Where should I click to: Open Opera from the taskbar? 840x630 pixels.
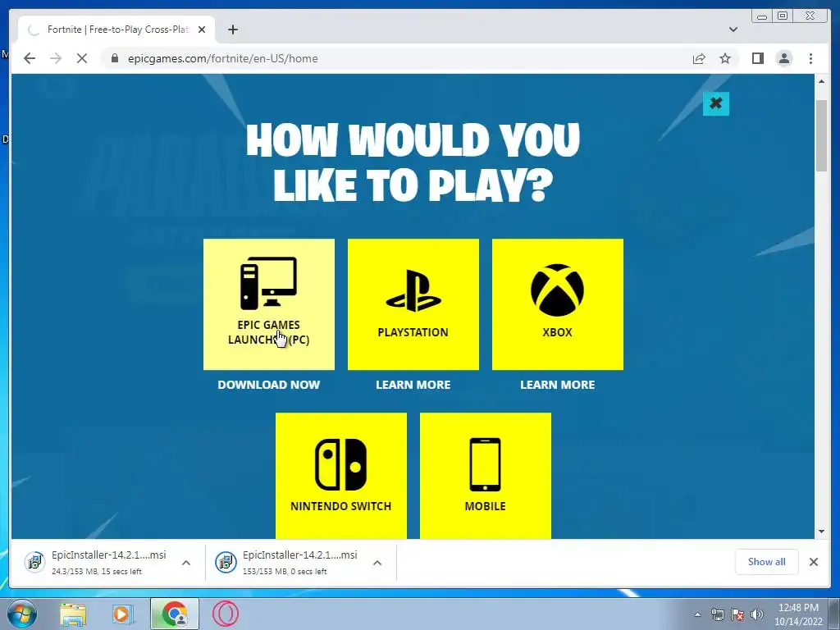pos(226,614)
